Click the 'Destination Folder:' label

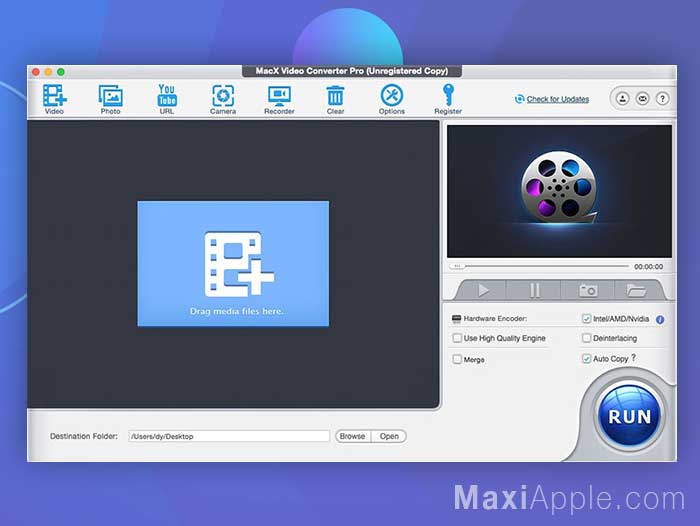pos(84,436)
